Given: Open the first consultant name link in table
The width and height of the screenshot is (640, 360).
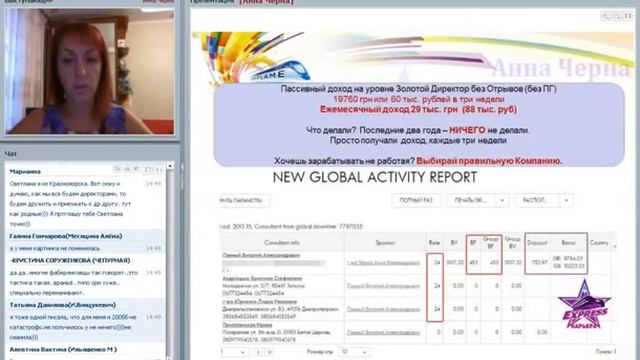Looking at the screenshot, I should pyautogui.click(x=261, y=255).
